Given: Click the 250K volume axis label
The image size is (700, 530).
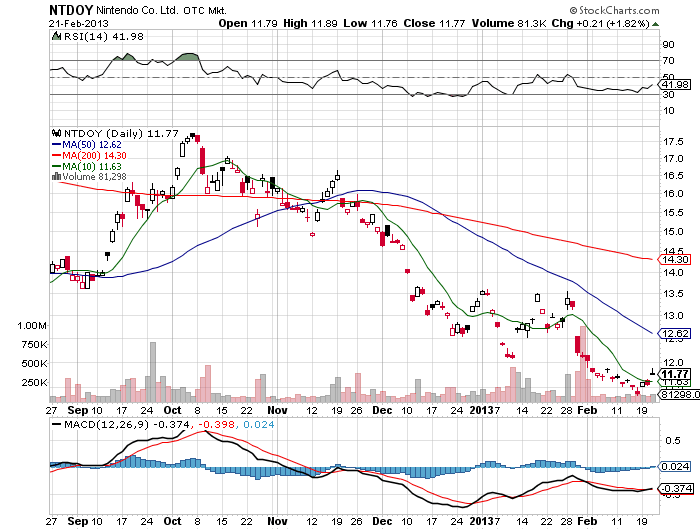Looking at the screenshot, I should click(x=35, y=383).
